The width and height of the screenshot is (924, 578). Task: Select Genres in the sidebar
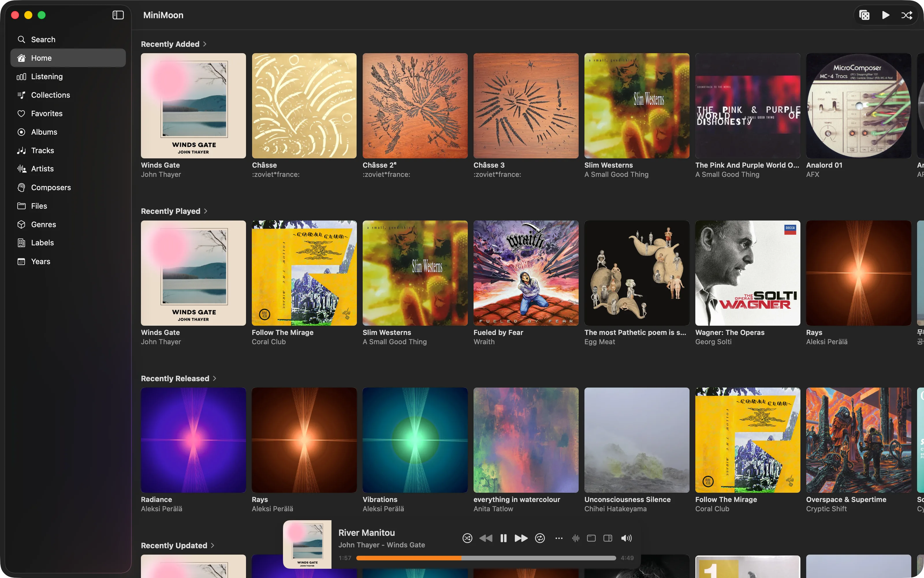click(68, 224)
